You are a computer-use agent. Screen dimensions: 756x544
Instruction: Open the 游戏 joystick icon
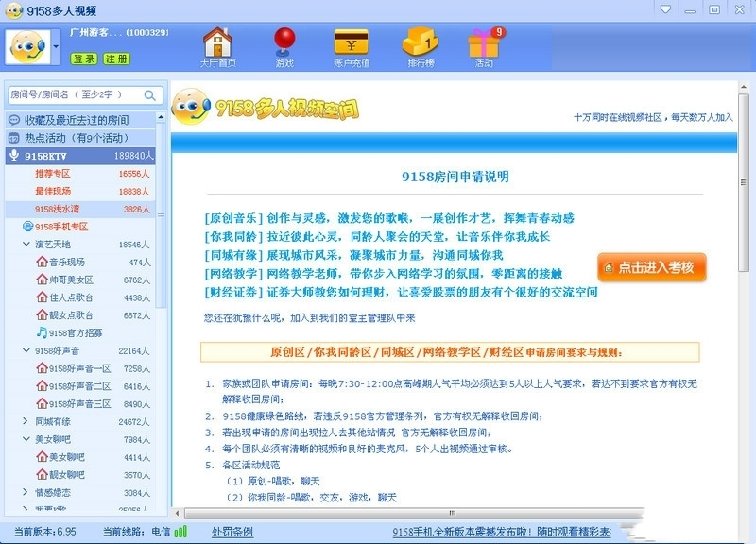click(x=284, y=46)
